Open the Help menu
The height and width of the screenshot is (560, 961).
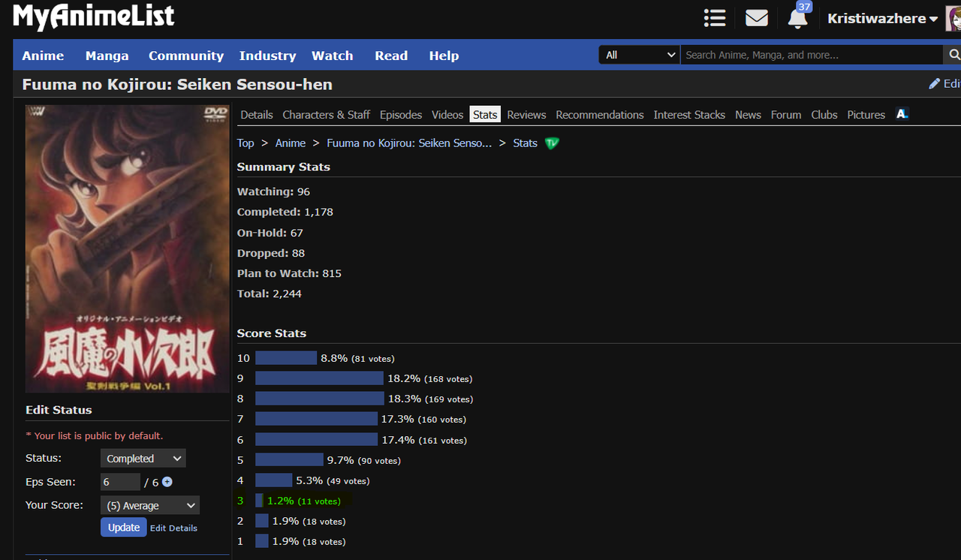click(x=444, y=56)
